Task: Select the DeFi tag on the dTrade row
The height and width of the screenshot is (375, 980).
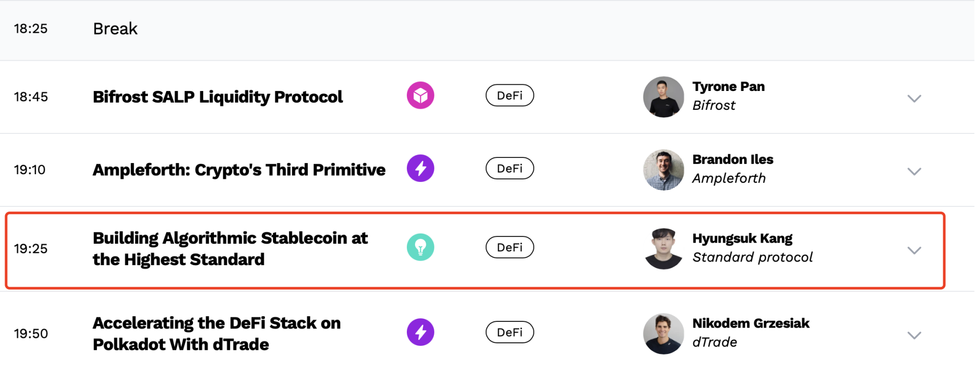Action: coord(509,332)
